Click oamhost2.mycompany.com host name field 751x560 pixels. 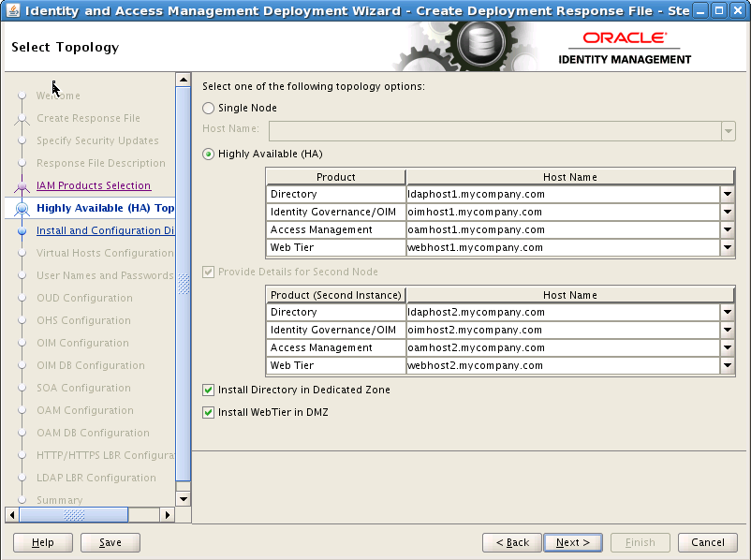tap(564, 347)
